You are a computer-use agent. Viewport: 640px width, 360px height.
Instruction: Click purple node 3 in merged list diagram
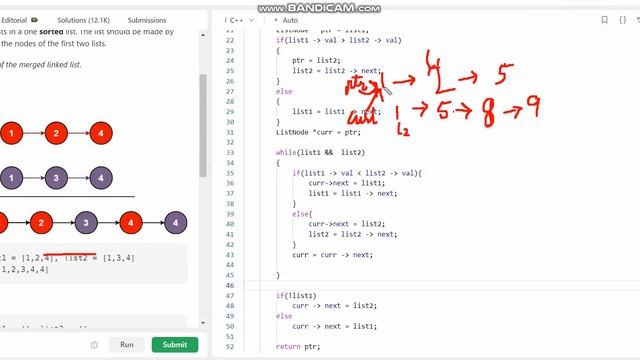point(86,223)
